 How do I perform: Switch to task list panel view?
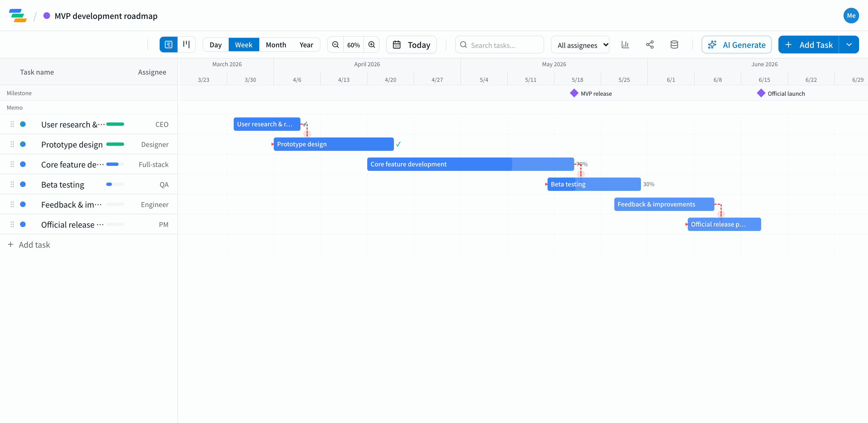[x=169, y=45]
